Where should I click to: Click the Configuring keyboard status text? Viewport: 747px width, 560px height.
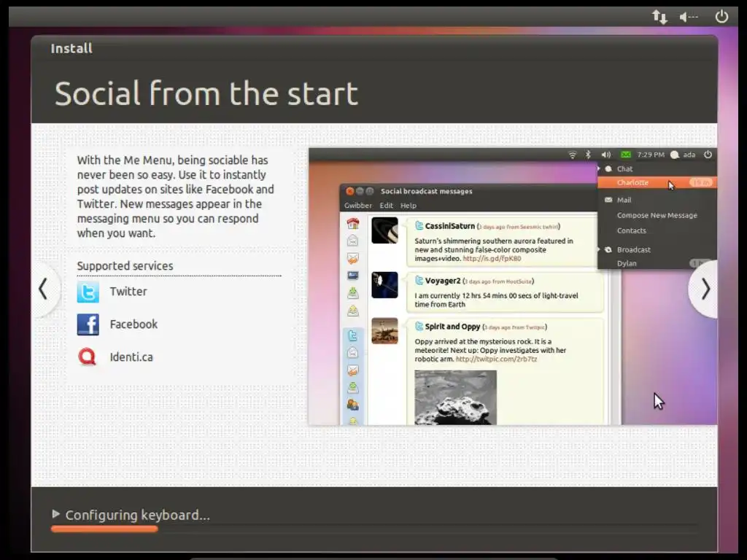point(137,516)
